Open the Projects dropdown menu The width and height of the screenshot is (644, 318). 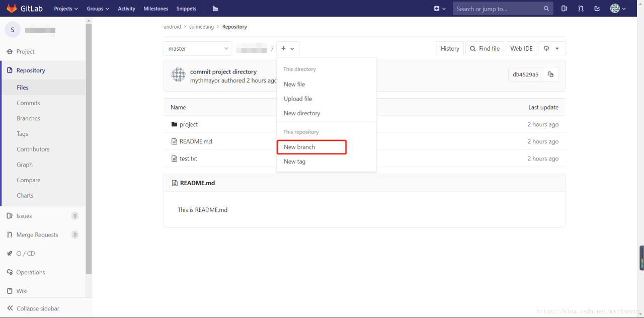click(66, 9)
